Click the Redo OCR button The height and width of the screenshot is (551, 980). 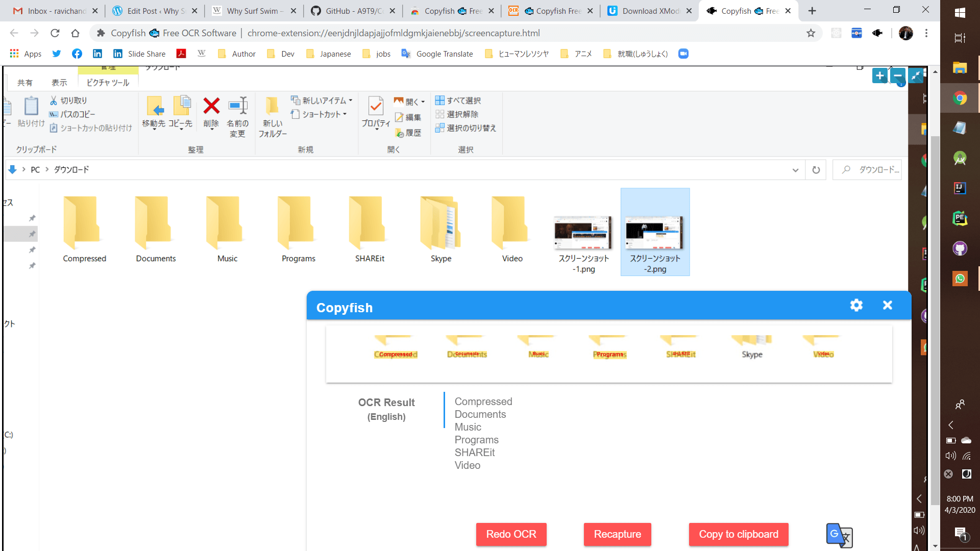511,534
